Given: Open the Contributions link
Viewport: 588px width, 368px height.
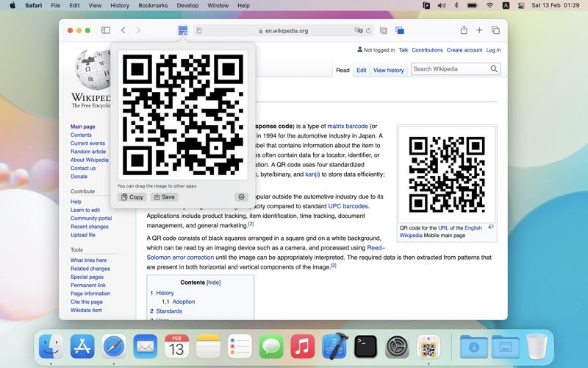Looking at the screenshot, I should [427, 50].
